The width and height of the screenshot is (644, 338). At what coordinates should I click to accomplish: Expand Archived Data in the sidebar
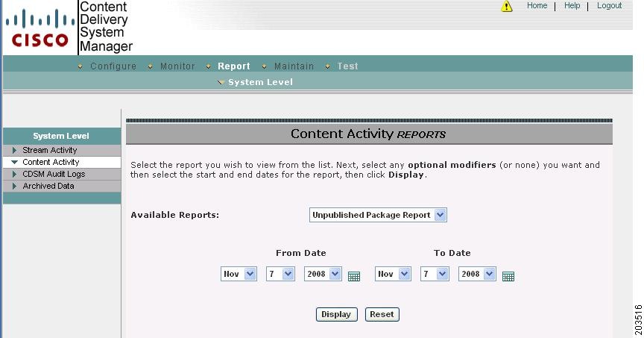click(62, 186)
